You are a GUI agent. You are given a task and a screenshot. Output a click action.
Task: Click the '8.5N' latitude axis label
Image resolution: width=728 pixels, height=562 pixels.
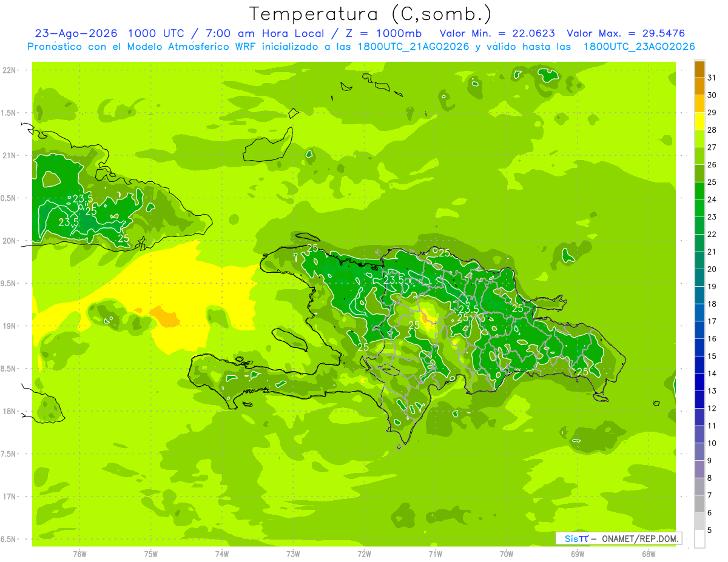pyautogui.click(x=8, y=369)
